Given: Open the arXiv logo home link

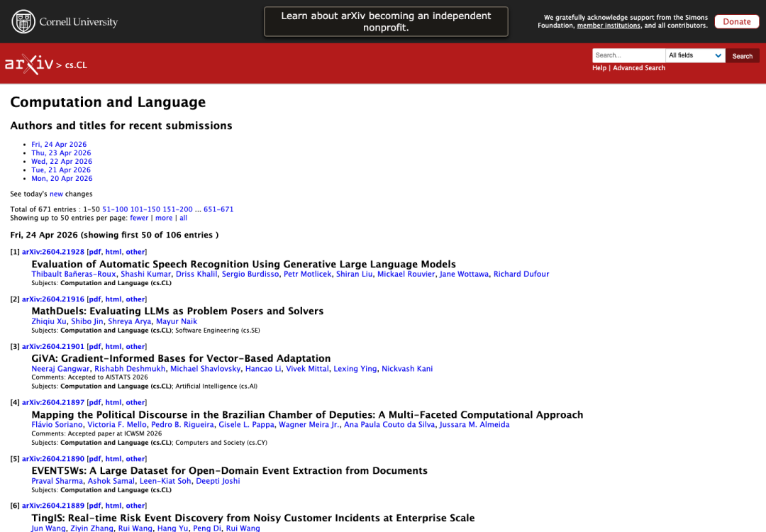Looking at the screenshot, I should [x=29, y=65].
